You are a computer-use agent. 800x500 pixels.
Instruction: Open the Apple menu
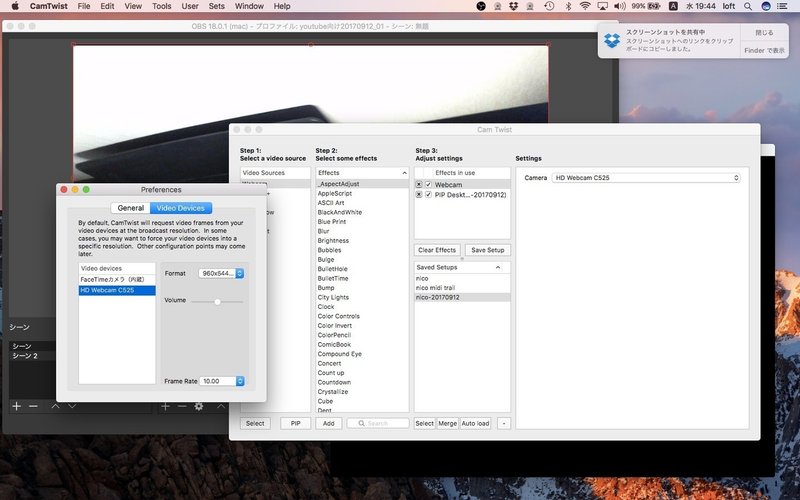click(x=15, y=6)
